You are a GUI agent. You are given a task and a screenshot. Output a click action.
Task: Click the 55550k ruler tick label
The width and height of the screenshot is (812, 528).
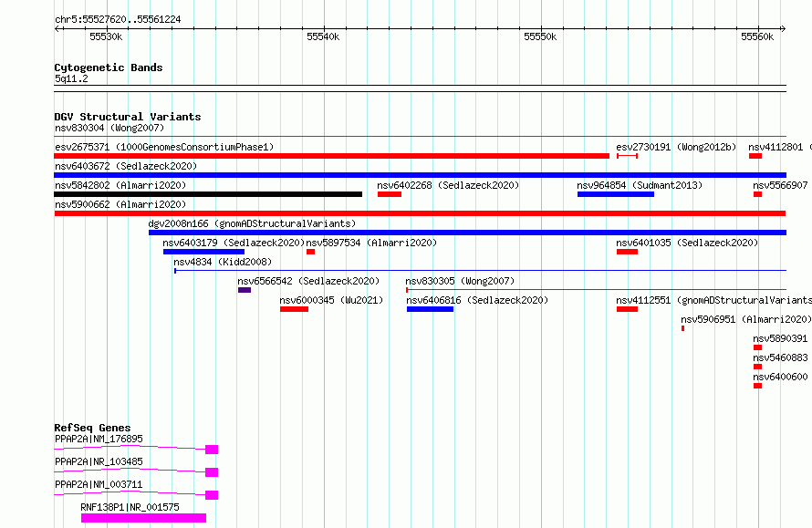point(540,36)
